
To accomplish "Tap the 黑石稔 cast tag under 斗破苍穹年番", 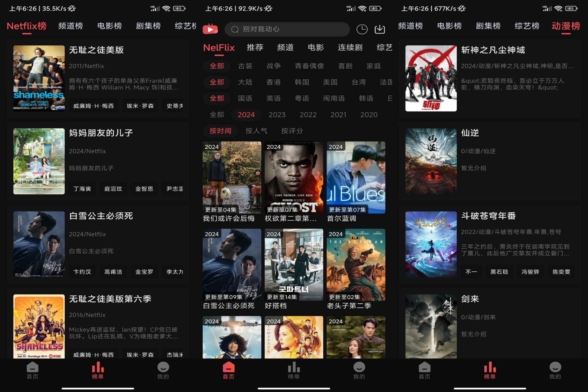I will [x=499, y=272].
